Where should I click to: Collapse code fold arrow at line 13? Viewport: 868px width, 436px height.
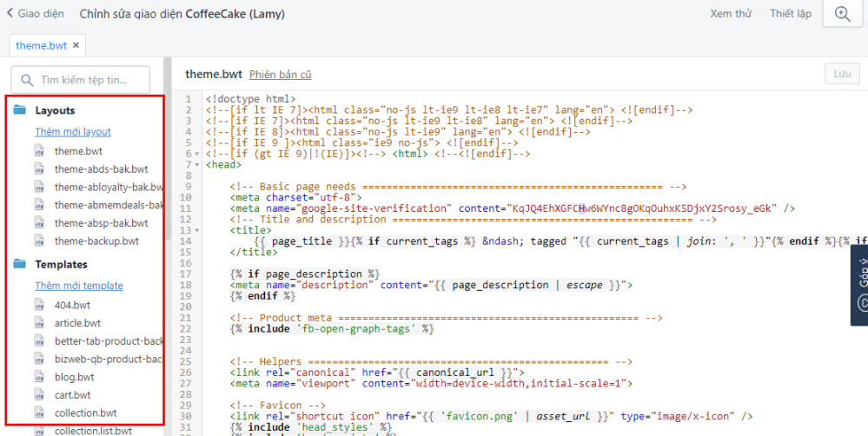199,230
